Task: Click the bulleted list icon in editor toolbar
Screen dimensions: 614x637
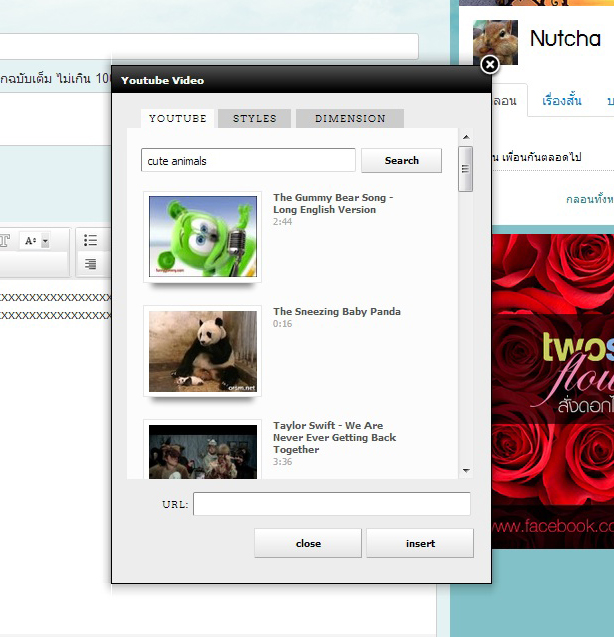Action: 91,240
